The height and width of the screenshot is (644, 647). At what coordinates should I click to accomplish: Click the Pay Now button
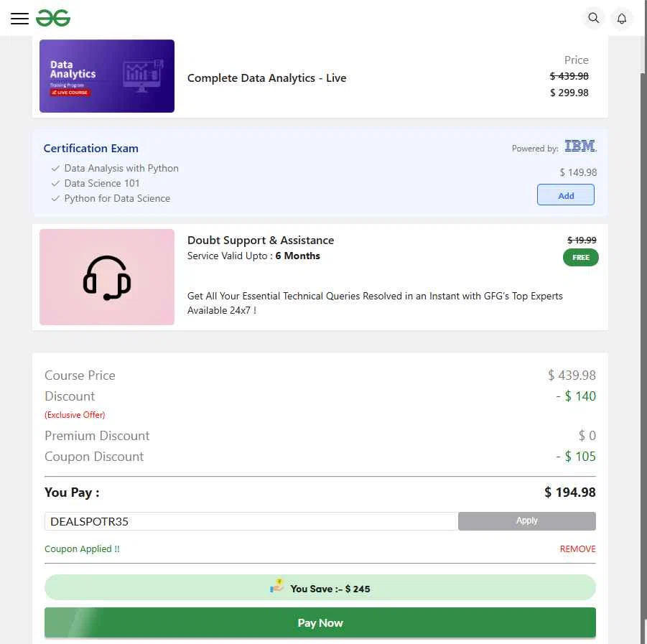pyautogui.click(x=320, y=622)
